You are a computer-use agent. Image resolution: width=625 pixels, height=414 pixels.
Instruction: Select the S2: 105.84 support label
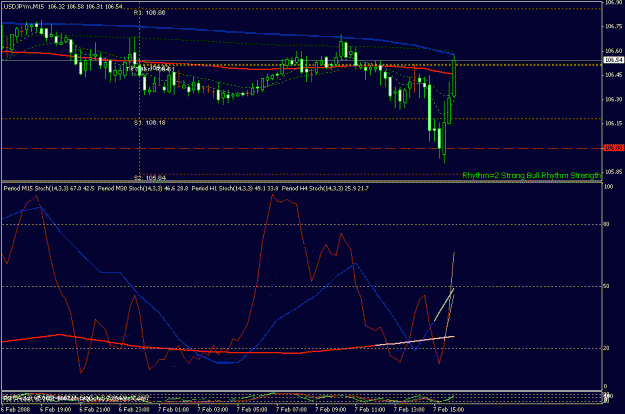click(149, 178)
